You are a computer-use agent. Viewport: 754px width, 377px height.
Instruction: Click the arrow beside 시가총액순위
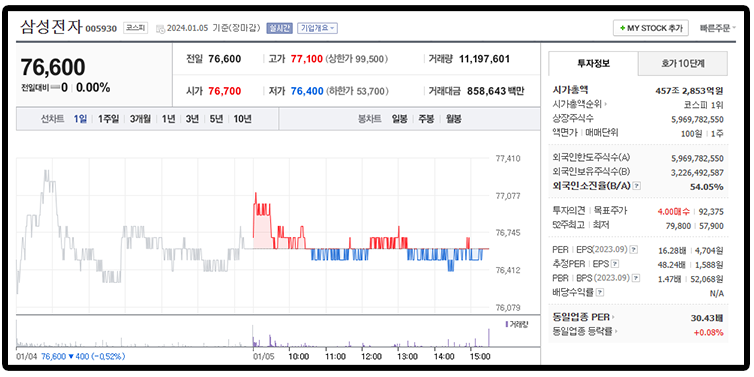605,104
